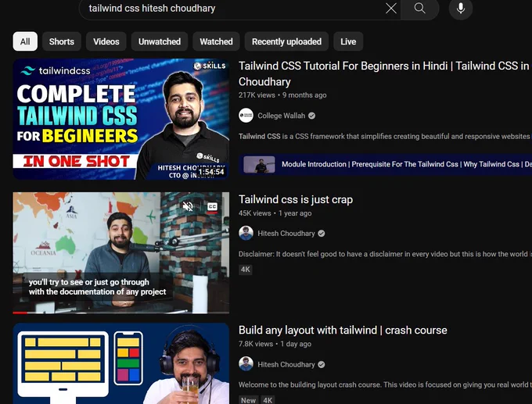The width and height of the screenshot is (532, 404).
Task: Click 'Welcome to the building layout crash course' description
Action: 385,384
